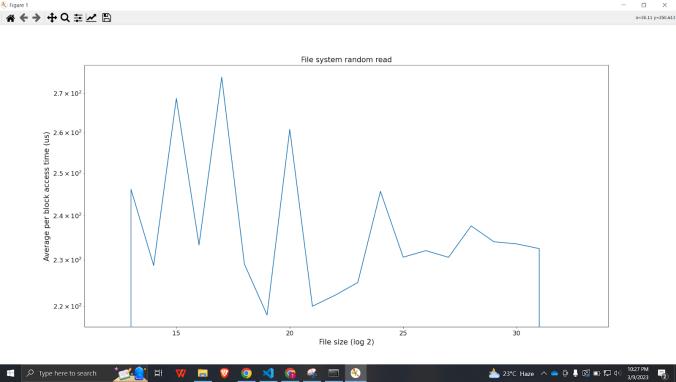This screenshot has width=676, height=382.
Task: Open edit axis and curve parameters
Action: click(91, 18)
